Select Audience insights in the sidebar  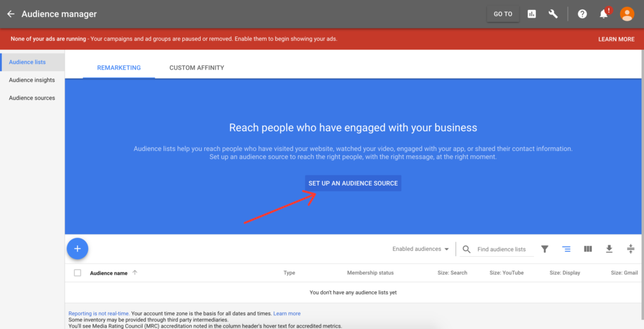(x=32, y=80)
